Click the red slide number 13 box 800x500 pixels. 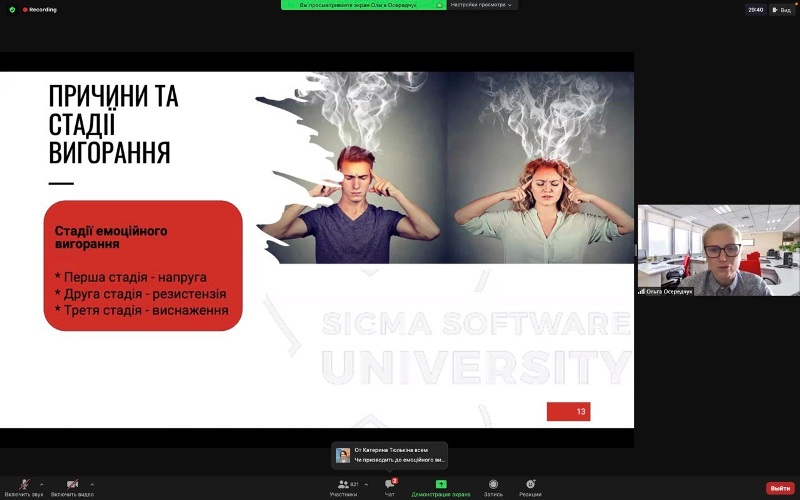[x=568, y=411]
